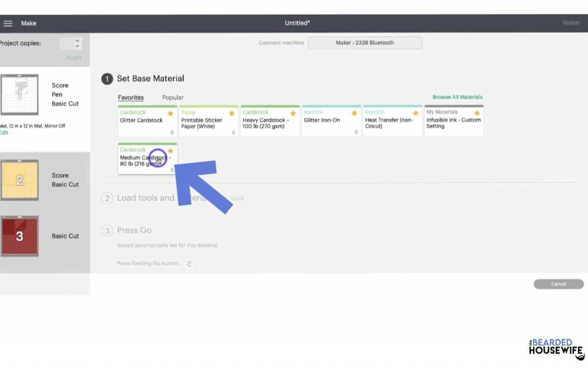588x374 pixels.
Task: Unfavorite Glitter Cardstock via its star
Action: 171,113
